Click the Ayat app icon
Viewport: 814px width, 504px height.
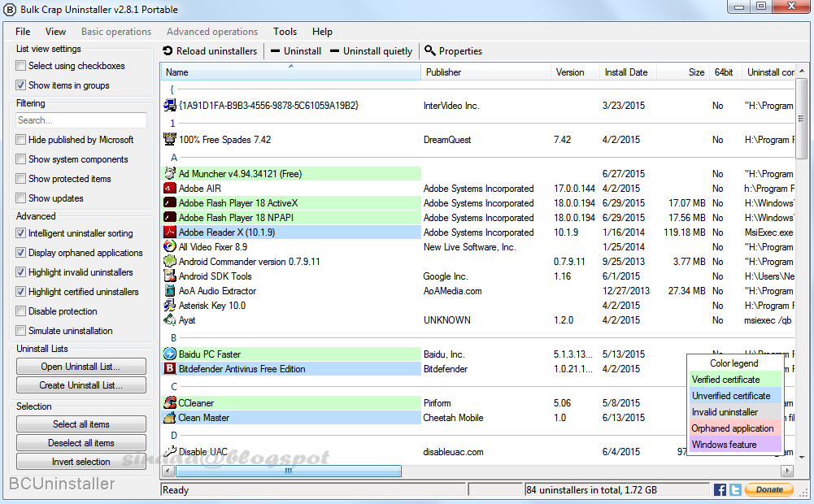click(x=170, y=319)
